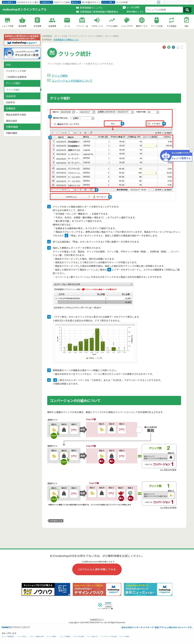The width and height of the screenshot is (194, 644).
Task: Click the 1分でかんたん無料体験してみる button
Action: (97, 569)
